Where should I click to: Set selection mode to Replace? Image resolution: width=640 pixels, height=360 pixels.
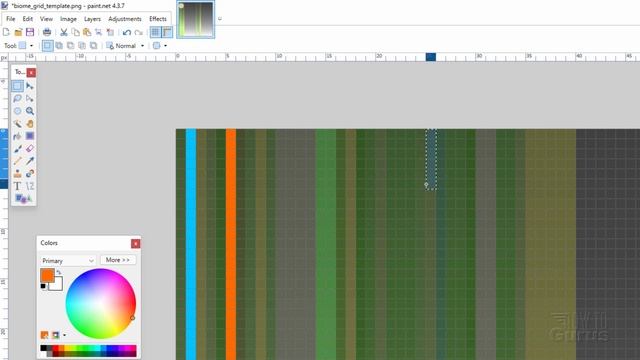click(47, 46)
